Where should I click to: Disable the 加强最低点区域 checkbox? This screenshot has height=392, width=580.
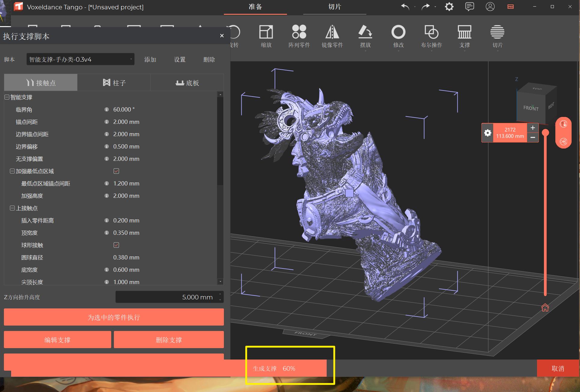point(116,171)
